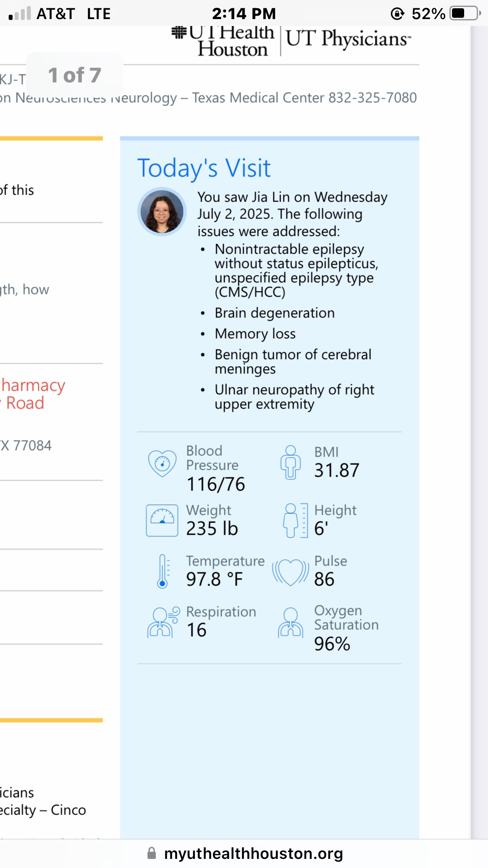Image resolution: width=488 pixels, height=868 pixels.
Task: Tap the battery indicator in status bar
Action: click(x=465, y=13)
